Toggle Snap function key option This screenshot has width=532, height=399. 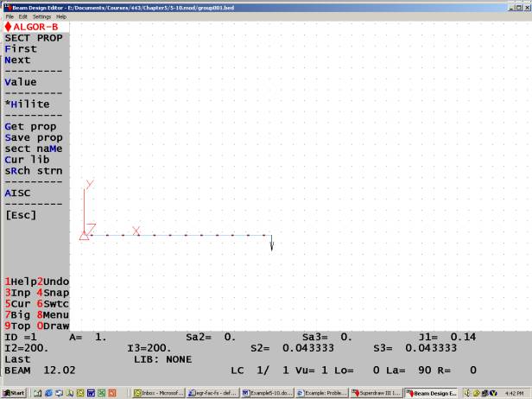(52, 293)
